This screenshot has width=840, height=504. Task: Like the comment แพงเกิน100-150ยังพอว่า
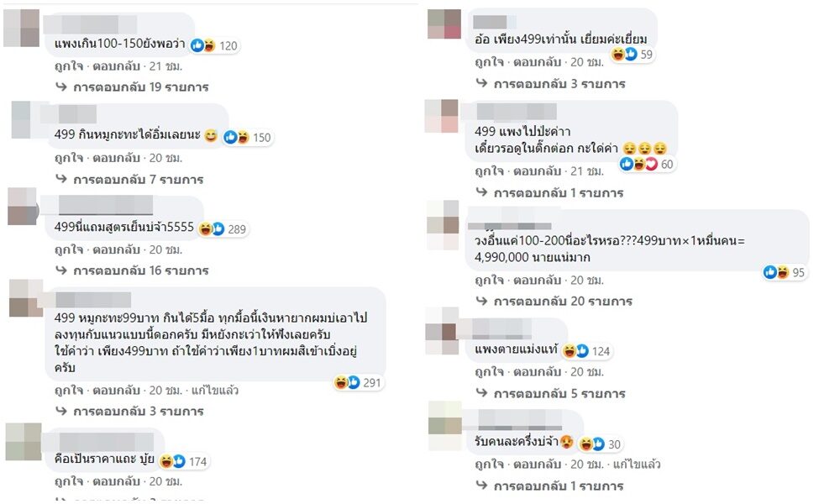(69, 66)
